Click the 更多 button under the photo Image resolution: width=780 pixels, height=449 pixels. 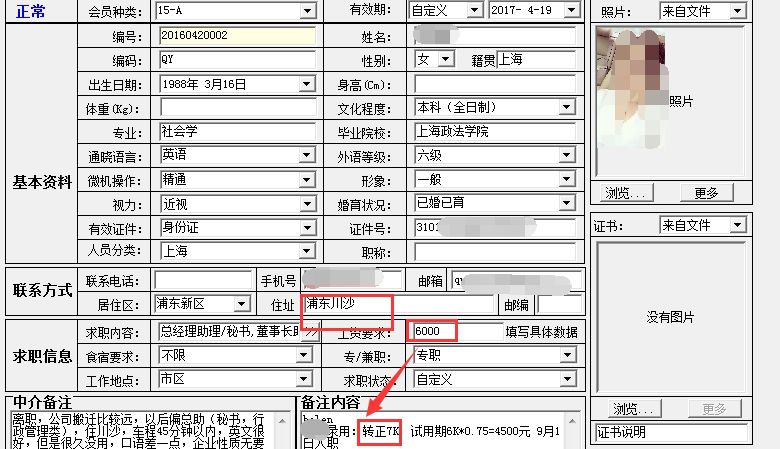tap(706, 192)
